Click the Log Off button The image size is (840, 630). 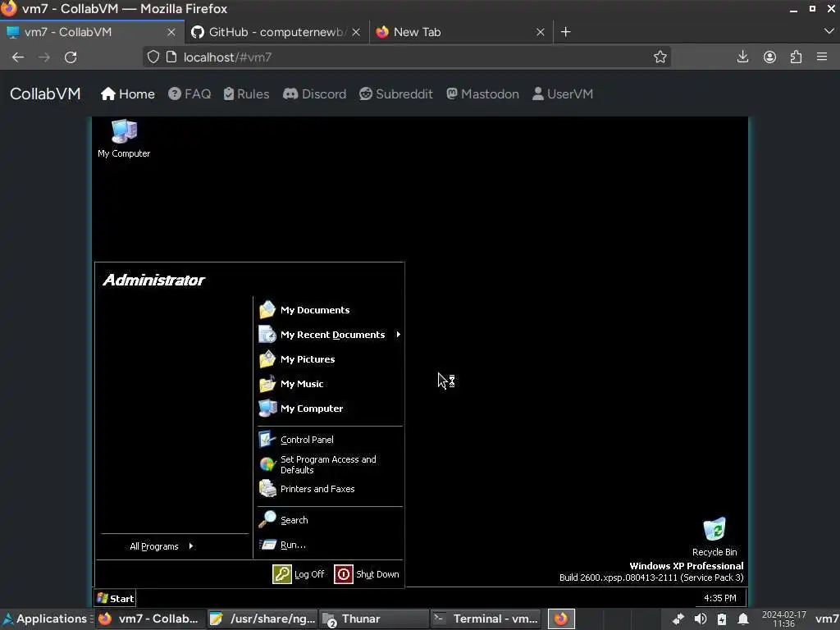coord(299,574)
